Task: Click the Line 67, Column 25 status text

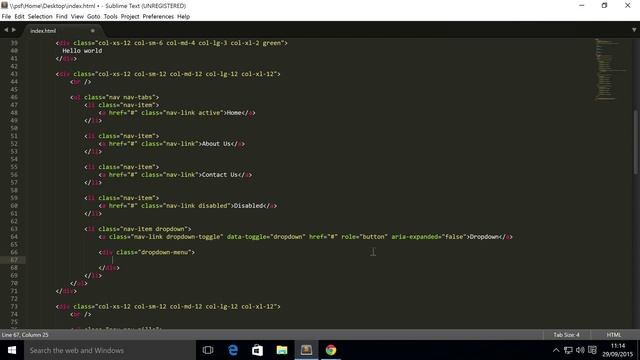Action: 25,335
